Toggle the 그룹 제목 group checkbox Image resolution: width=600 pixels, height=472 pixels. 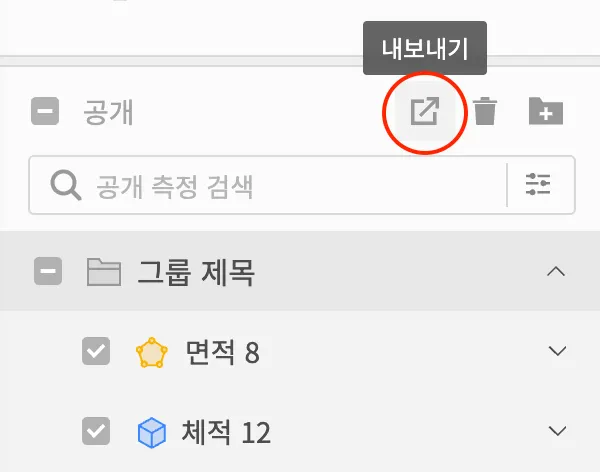point(48,271)
